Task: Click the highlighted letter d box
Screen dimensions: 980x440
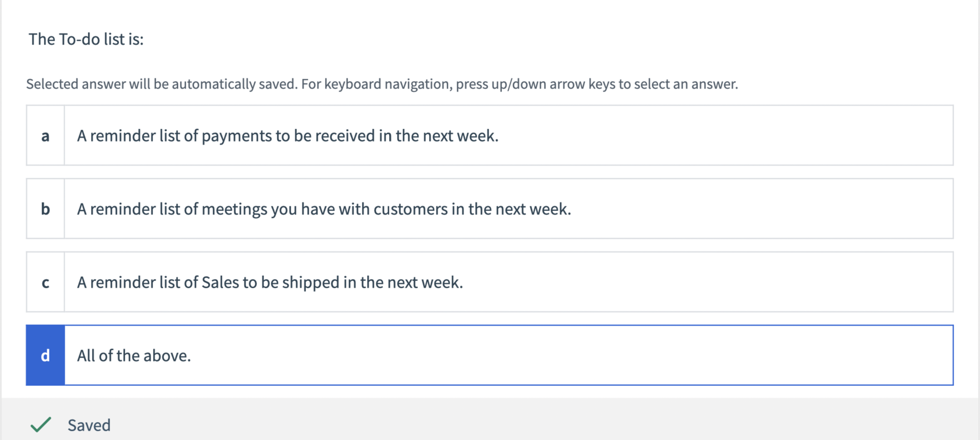Action: (x=45, y=355)
